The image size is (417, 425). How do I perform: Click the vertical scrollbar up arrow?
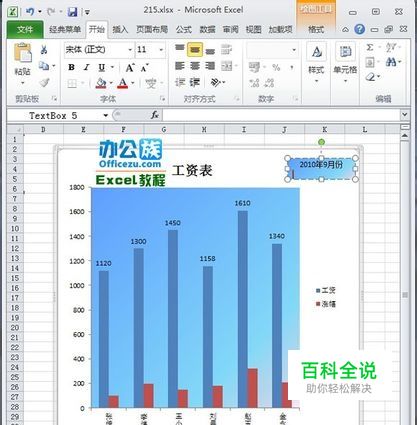[405, 136]
